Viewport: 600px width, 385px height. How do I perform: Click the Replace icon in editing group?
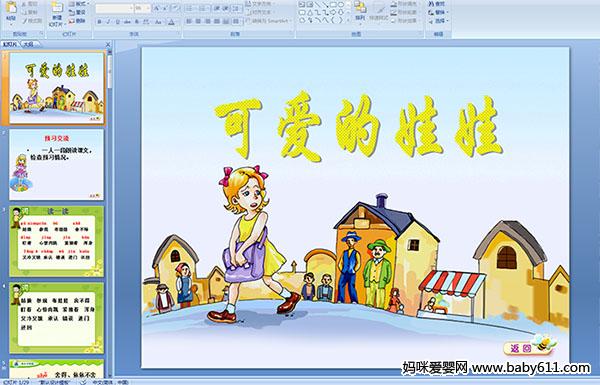[437, 12]
